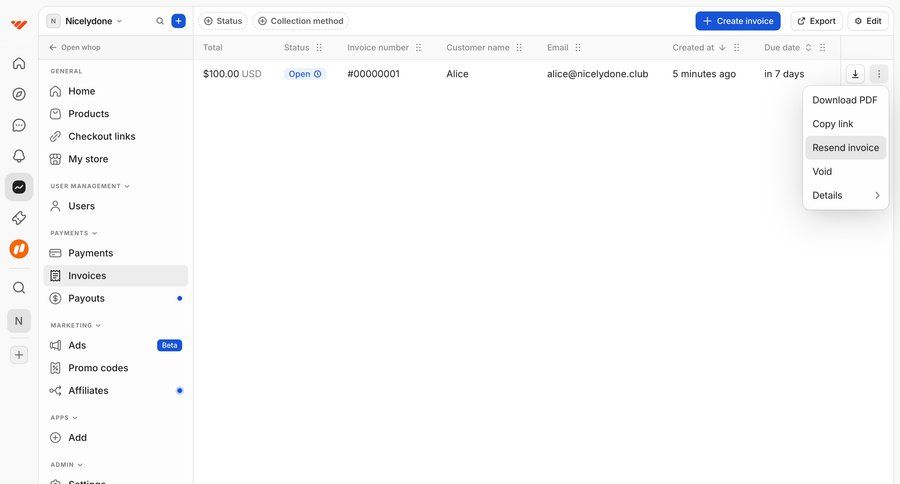Screen dimensions: 900x484
Task: Add a Status filter
Action: 222,21
